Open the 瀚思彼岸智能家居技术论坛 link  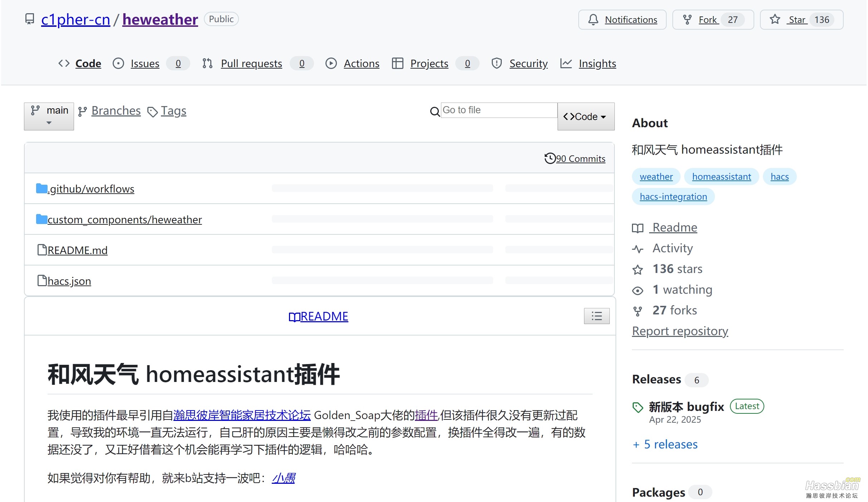(242, 415)
